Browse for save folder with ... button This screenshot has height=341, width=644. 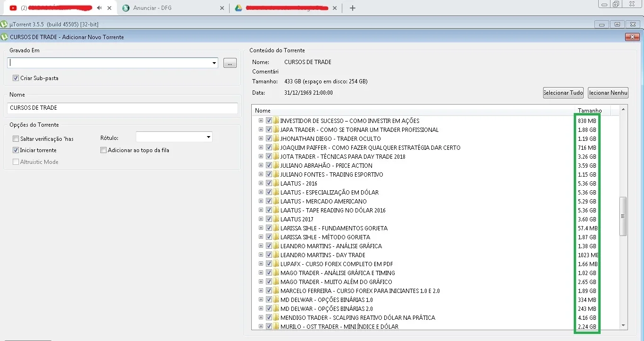230,63
